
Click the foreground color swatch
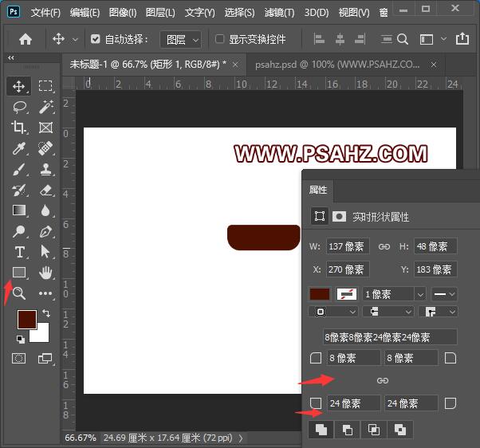click(27, 319)
